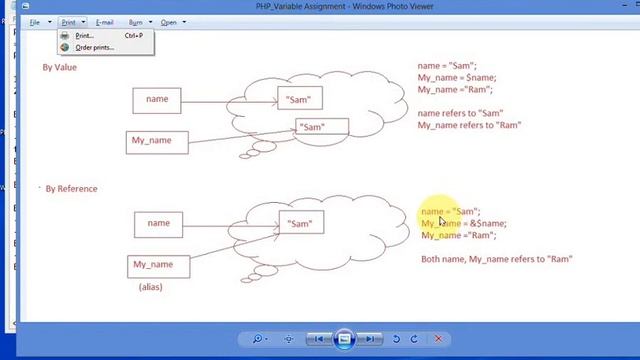Click the Open menu
This screenshot has width=640, height=360.
tap(169, 22)
